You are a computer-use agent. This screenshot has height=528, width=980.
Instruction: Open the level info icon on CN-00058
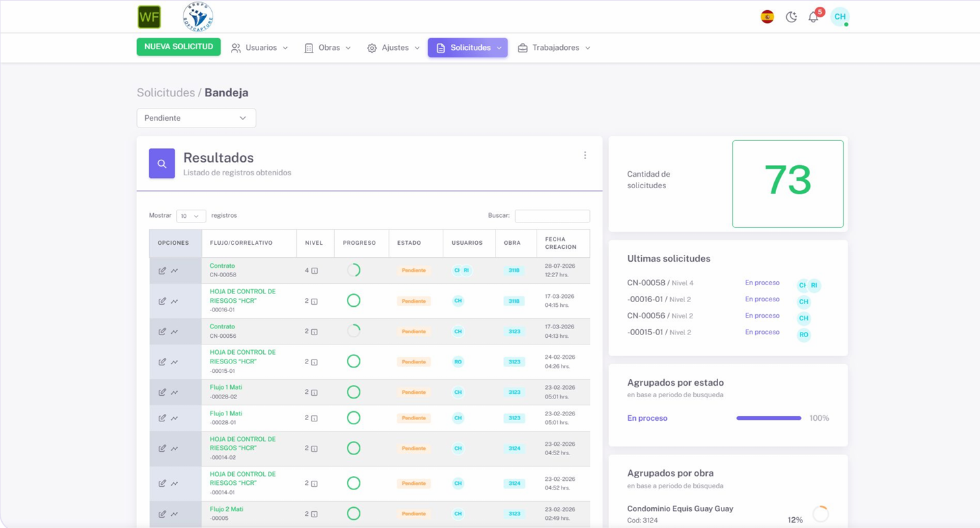point(315,270)
